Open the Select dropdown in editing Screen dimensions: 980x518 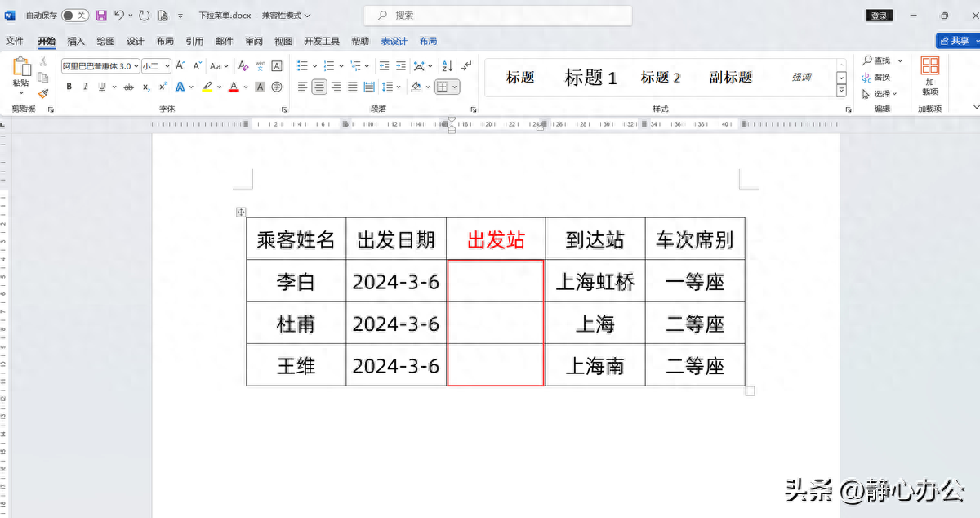(880, 93)
